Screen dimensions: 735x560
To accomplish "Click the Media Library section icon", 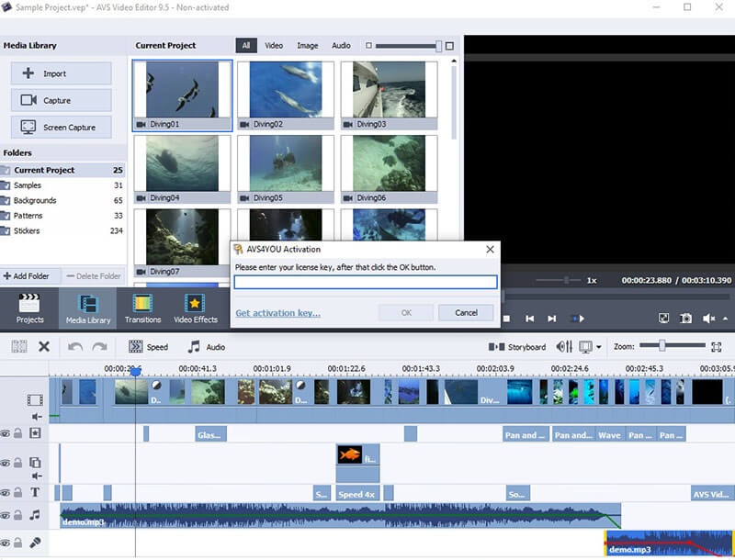I will [87, 308].
